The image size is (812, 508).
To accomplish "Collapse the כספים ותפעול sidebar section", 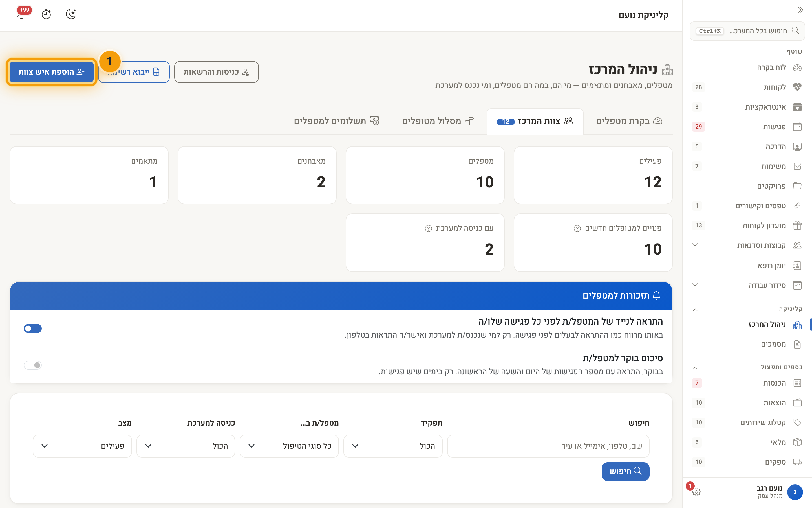I will click(695, 367).
